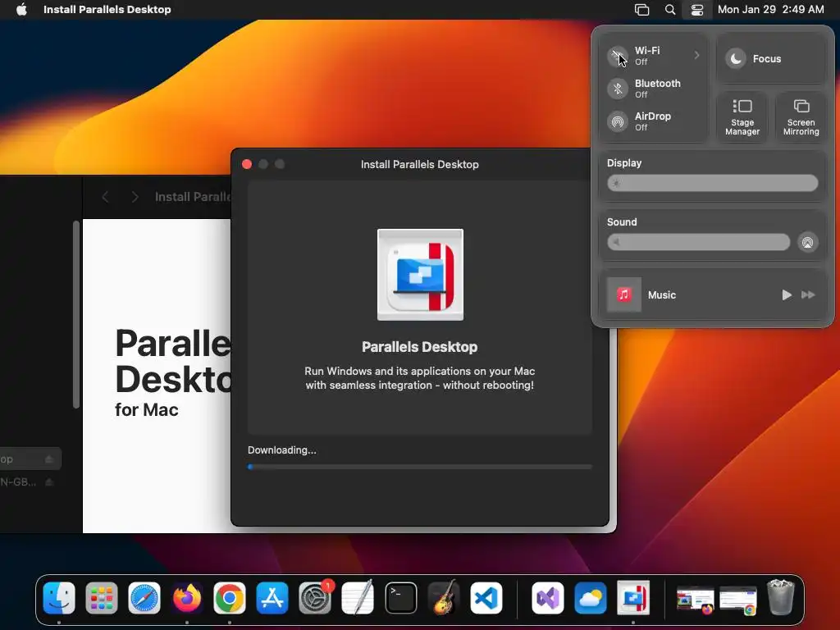Expand Wi-Fi options chevron
This screenshot has width=840, height=630.
(x=696, y=55)
